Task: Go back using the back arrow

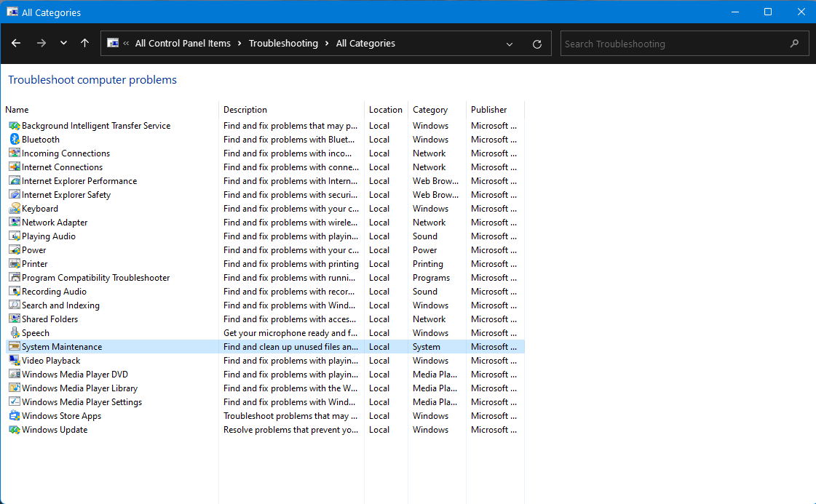Action: (x=15, y=43)
